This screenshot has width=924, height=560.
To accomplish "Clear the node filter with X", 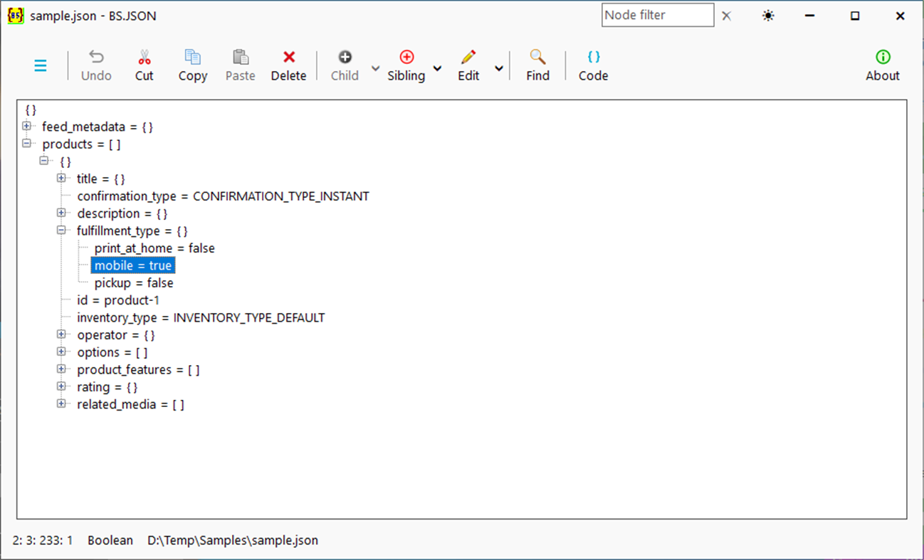I will (x=726, y=16).
